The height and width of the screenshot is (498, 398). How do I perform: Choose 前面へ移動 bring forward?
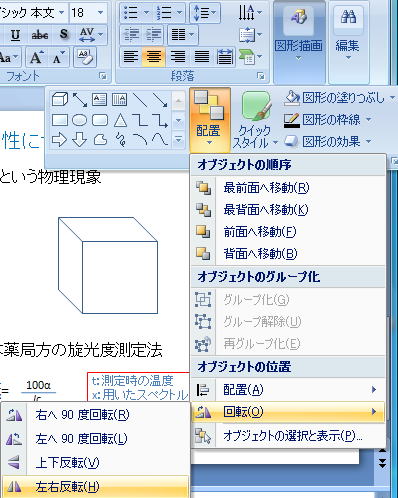coord(288,232)
